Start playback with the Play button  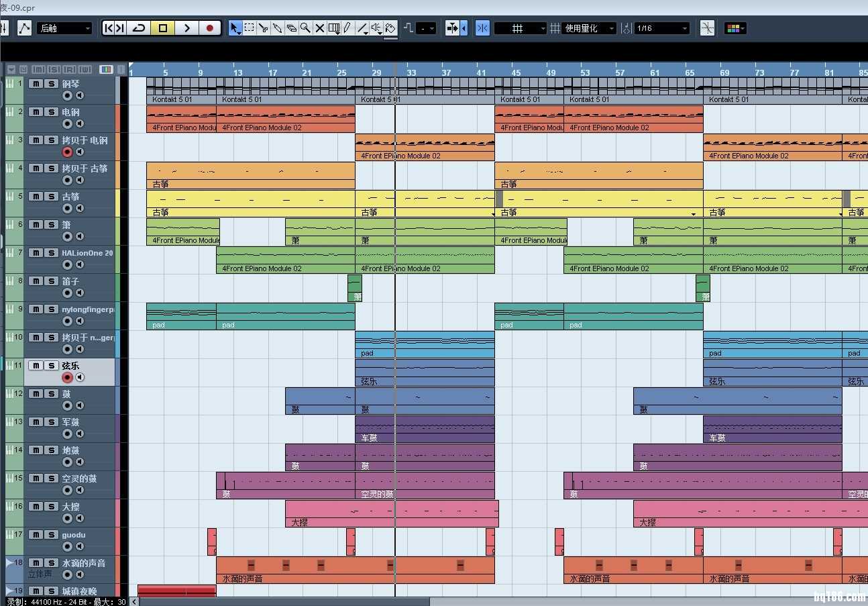186,28
